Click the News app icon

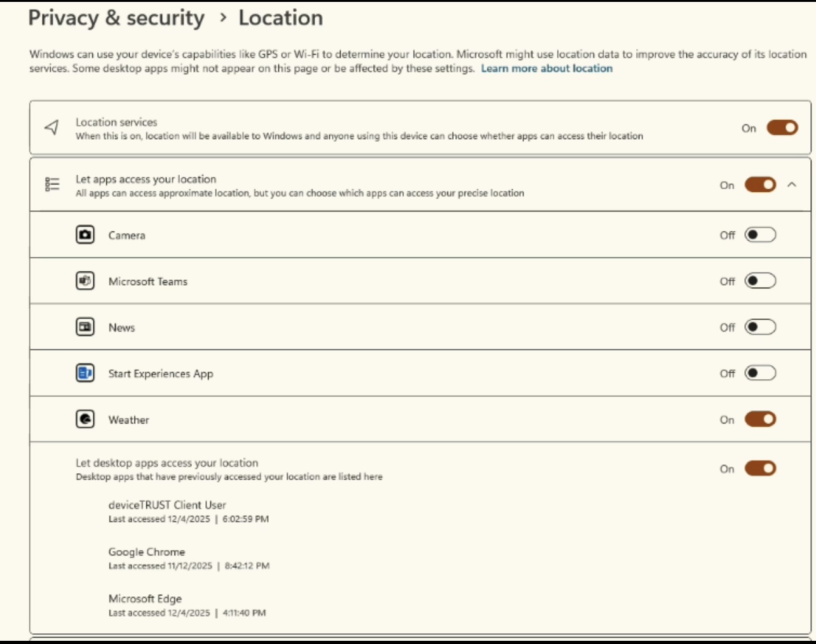click(x=85, y=327)
